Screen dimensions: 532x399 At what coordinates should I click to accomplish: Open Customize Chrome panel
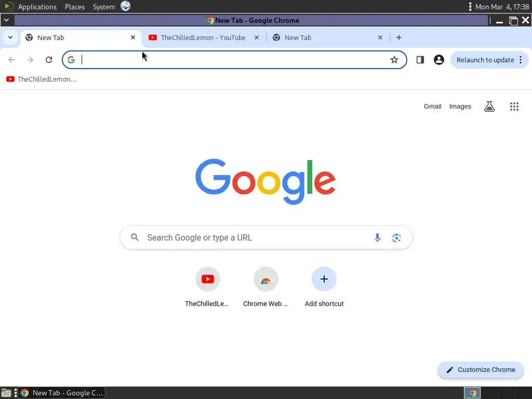click(x=481, y=370)
